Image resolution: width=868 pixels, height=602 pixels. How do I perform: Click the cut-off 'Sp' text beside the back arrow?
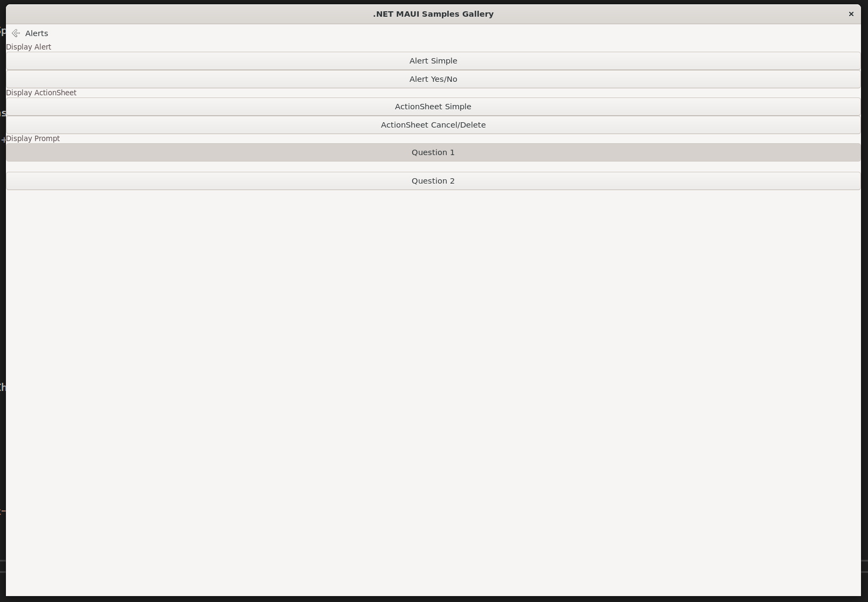(2, 31)
